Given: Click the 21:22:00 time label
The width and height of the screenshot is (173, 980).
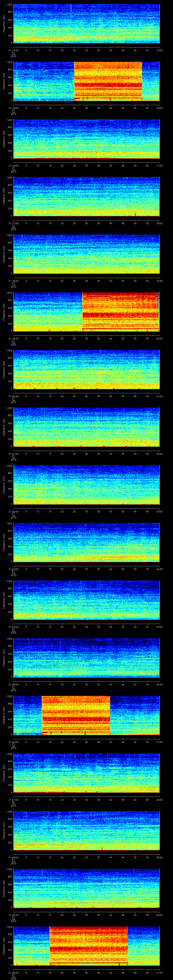Looking at the screenshot, I should point(13,512).
